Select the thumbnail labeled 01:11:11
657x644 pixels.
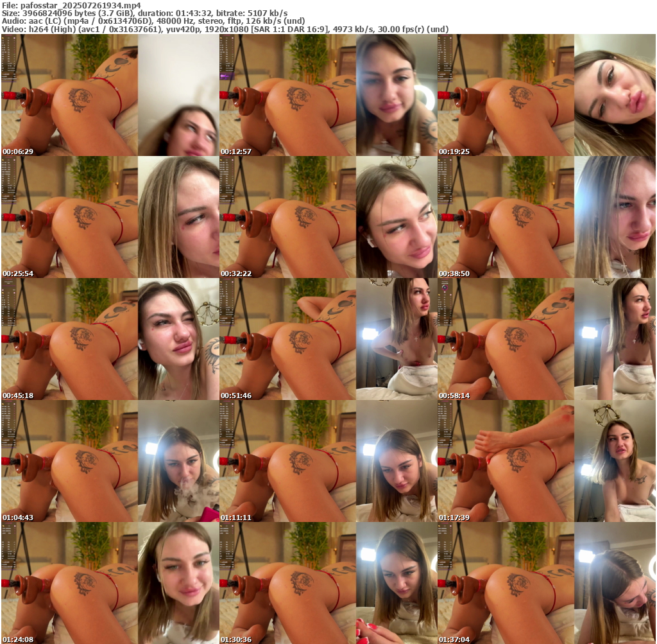pyautogui.click(x=328, y=461)
